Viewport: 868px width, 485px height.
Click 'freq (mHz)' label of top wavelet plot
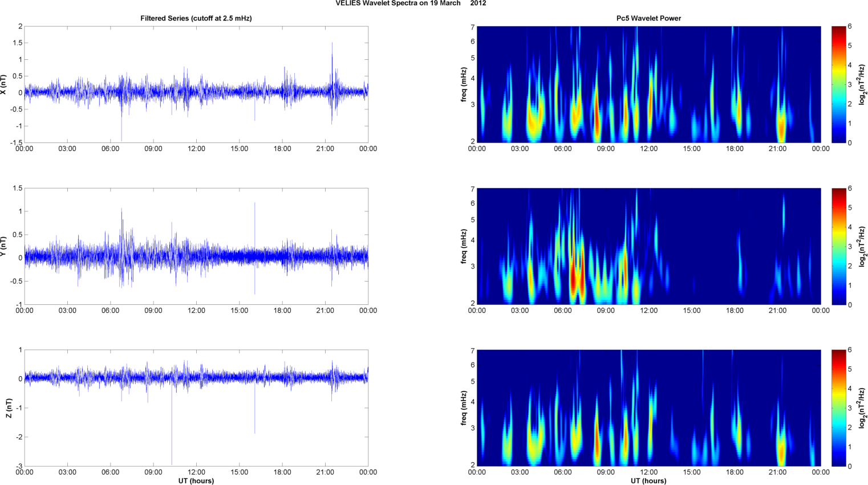464,84
